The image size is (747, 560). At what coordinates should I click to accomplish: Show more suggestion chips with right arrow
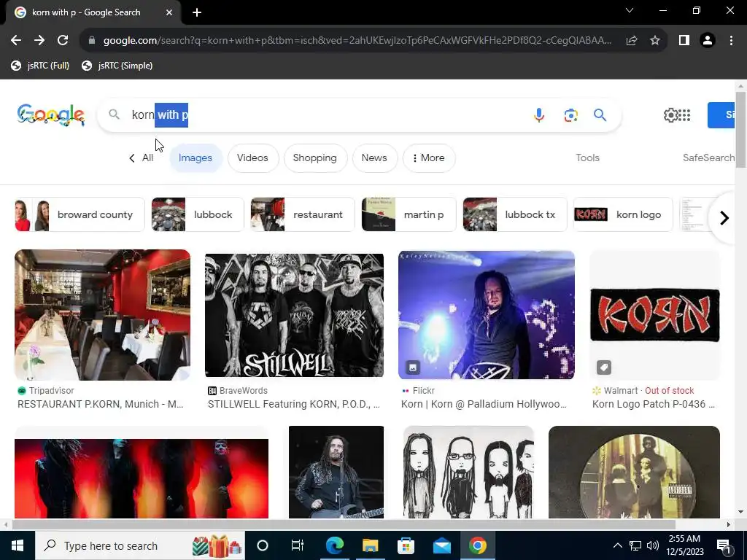point(724,218)
